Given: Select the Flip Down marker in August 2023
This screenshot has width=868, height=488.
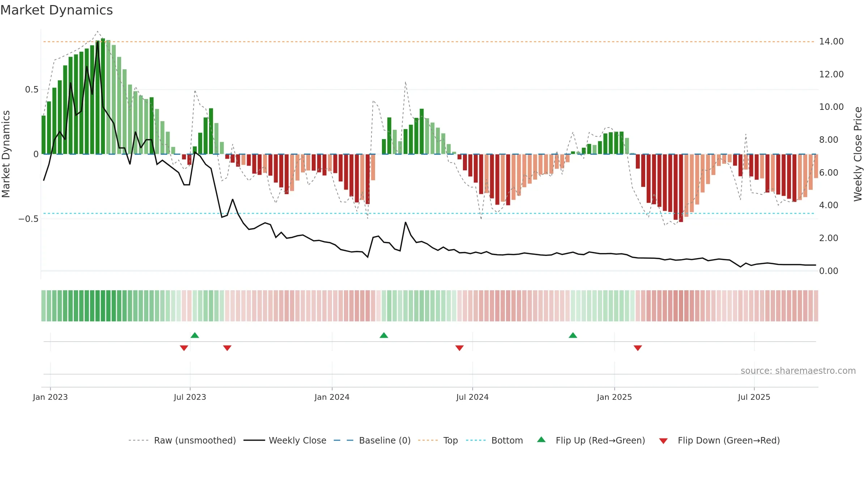Looking at the screenshot, I should [227, 348].
